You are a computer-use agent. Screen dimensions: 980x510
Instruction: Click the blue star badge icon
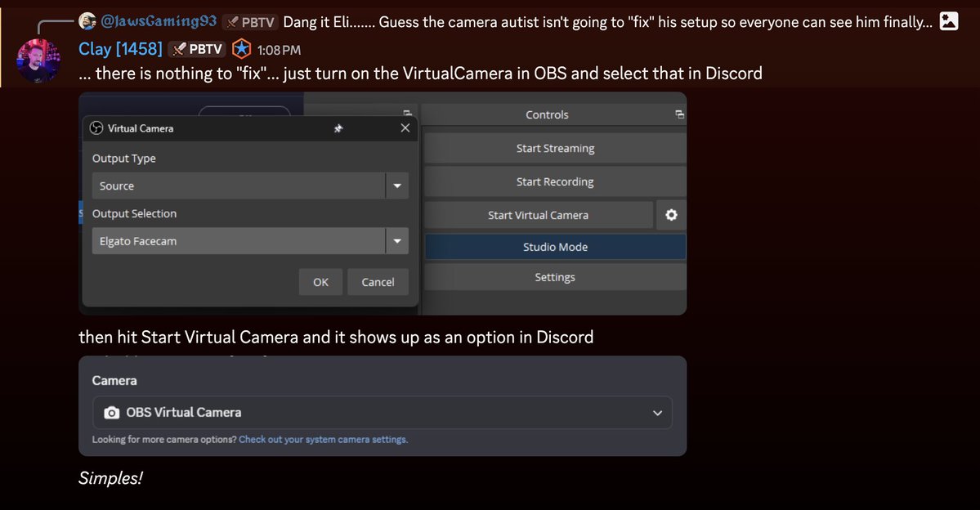coord(241,49)
